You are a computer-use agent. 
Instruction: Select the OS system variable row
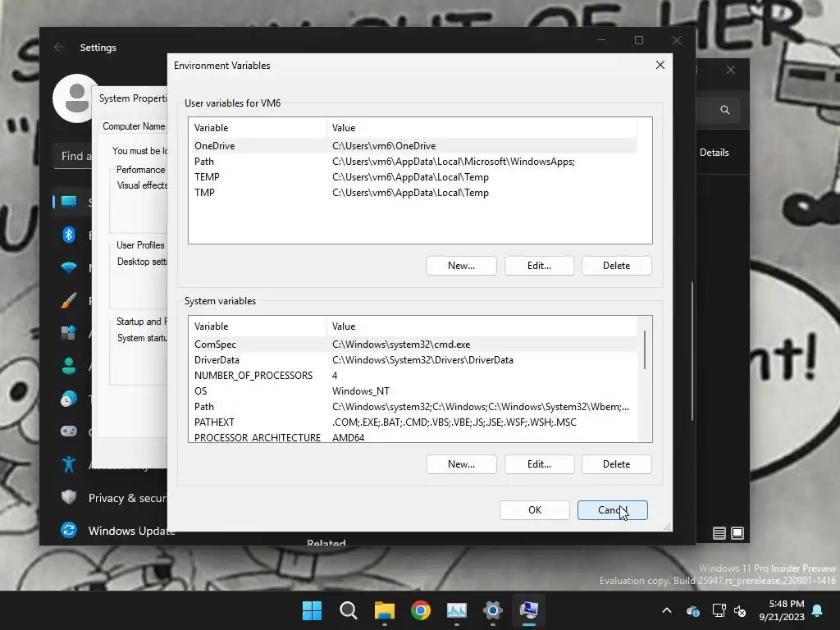pos(413,391)
